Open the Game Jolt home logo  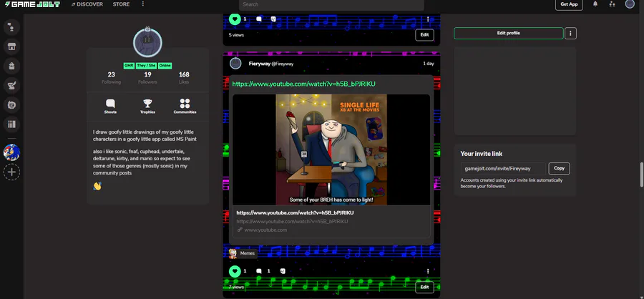point(32,4)
